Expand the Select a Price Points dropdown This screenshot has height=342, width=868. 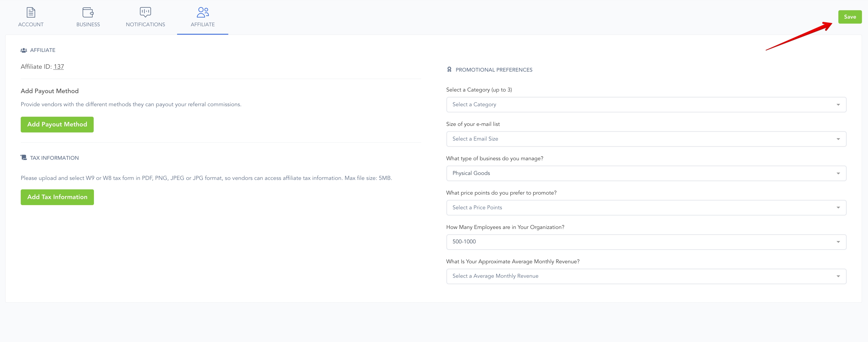(646, 207)
